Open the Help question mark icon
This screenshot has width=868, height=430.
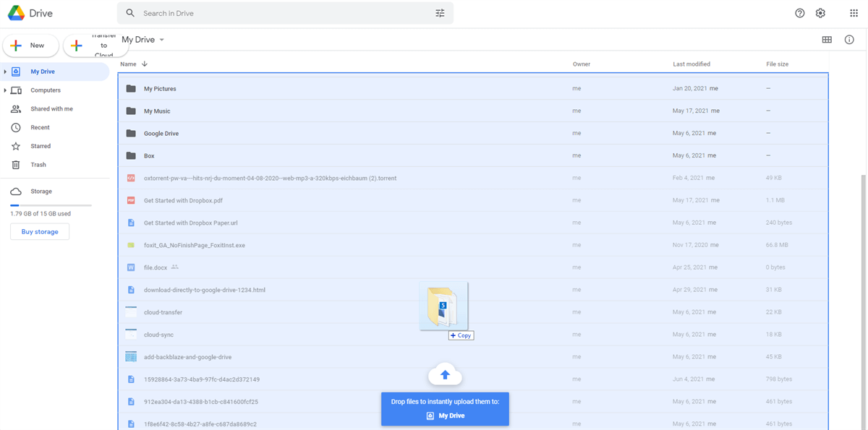[x=799, y=13]
